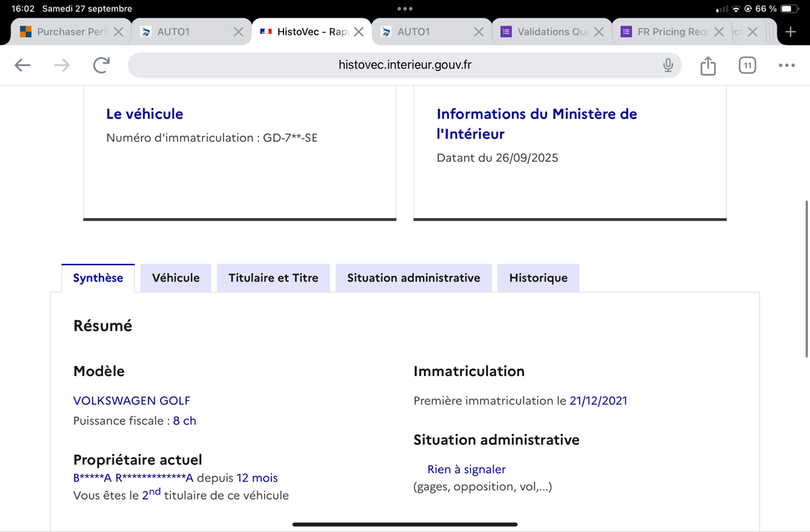Open the Titulaire et Titre tab
This screenshot has height=532, width=810.
273,278
